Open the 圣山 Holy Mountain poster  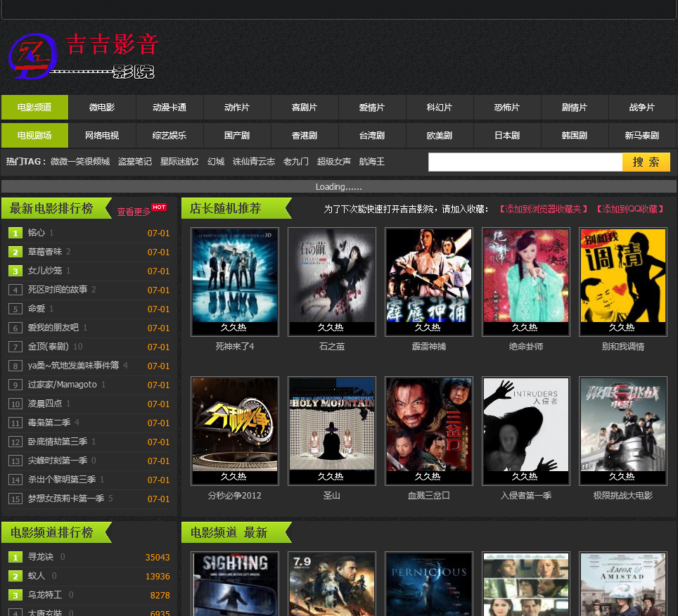(332, 431)
